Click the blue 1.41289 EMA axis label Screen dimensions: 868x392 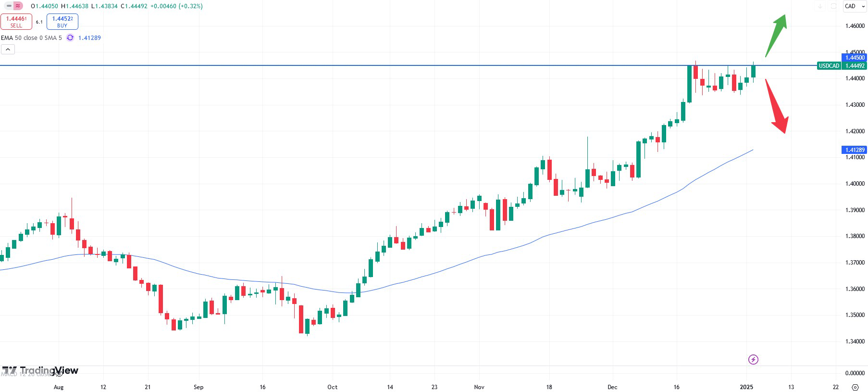pos(855,150)
